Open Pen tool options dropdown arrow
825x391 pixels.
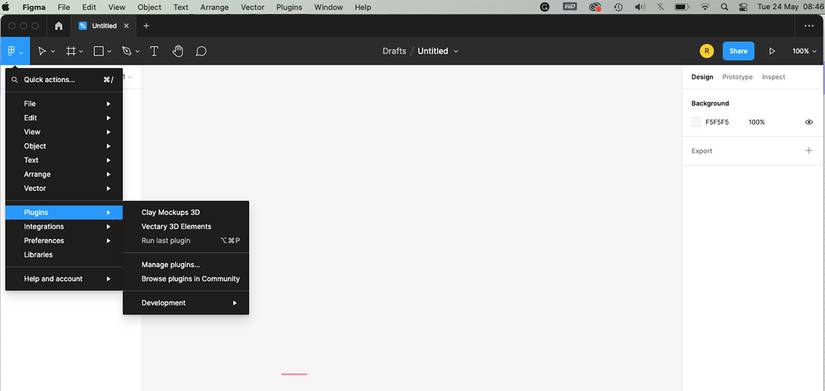pos(137,52)
